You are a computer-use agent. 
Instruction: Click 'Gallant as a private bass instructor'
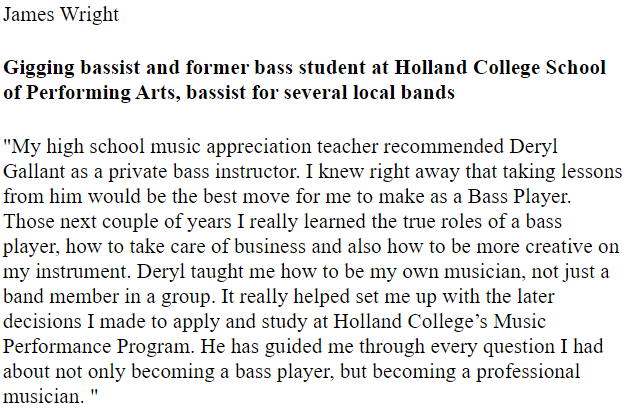pos(151,172)
